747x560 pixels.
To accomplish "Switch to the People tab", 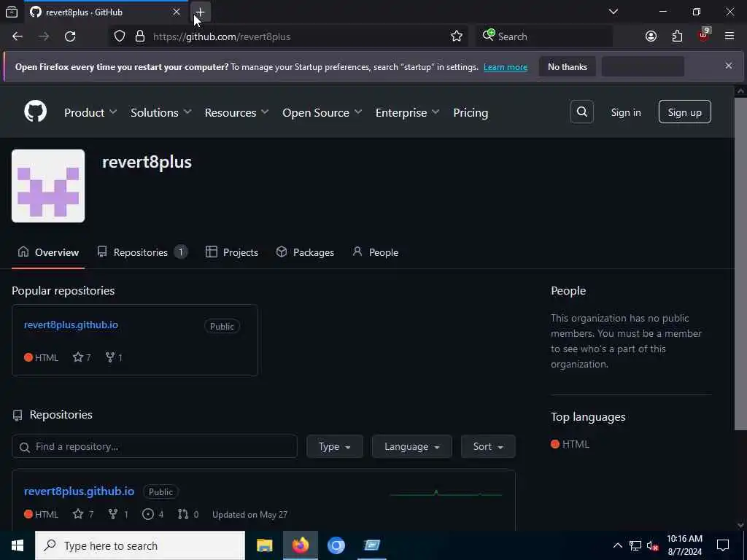I will [x=376, y=252].
